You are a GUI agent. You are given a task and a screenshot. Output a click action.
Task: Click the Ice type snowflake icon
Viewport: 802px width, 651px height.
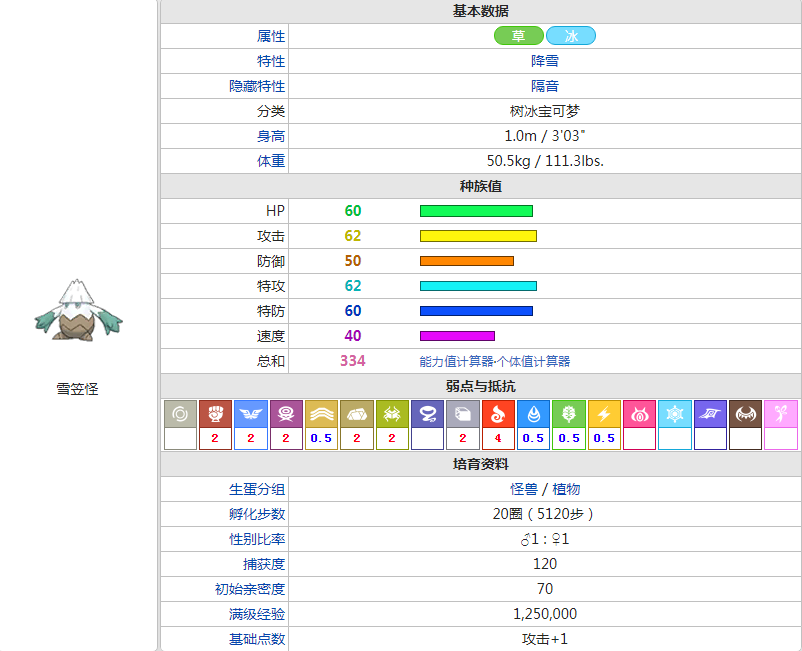[675, 414]
